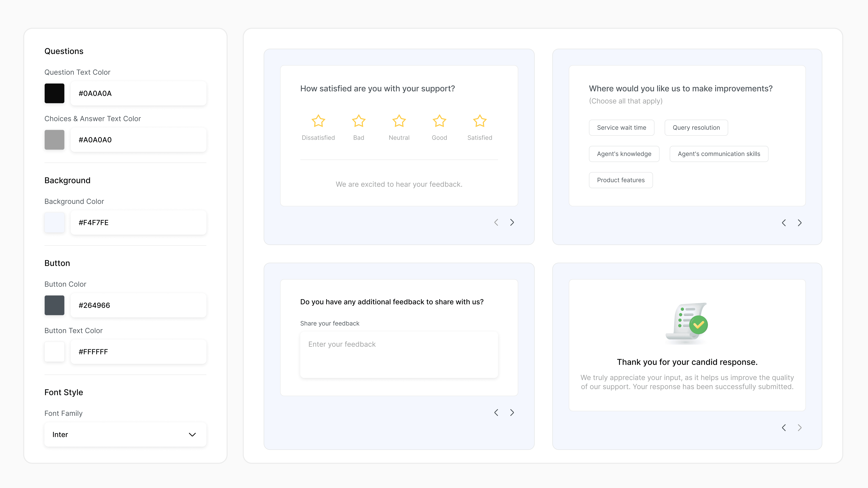Edit the #0A0A0A question color hex field

[x=139, y=93]
